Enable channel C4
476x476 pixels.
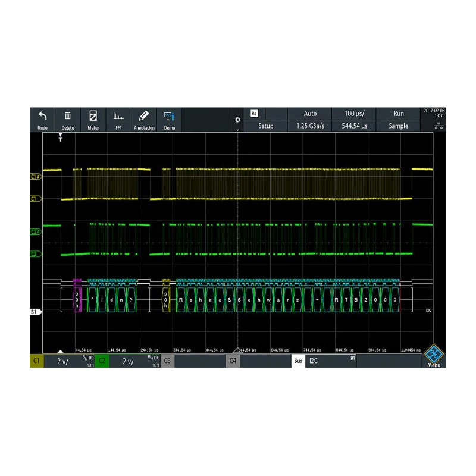click(233, 361)
